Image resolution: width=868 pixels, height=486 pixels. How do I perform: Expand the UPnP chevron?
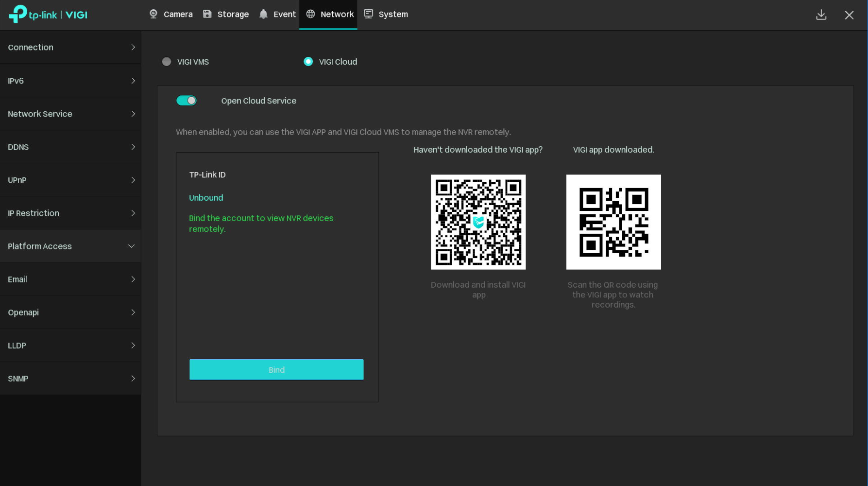pyautogui.click(x=133, y=180)
